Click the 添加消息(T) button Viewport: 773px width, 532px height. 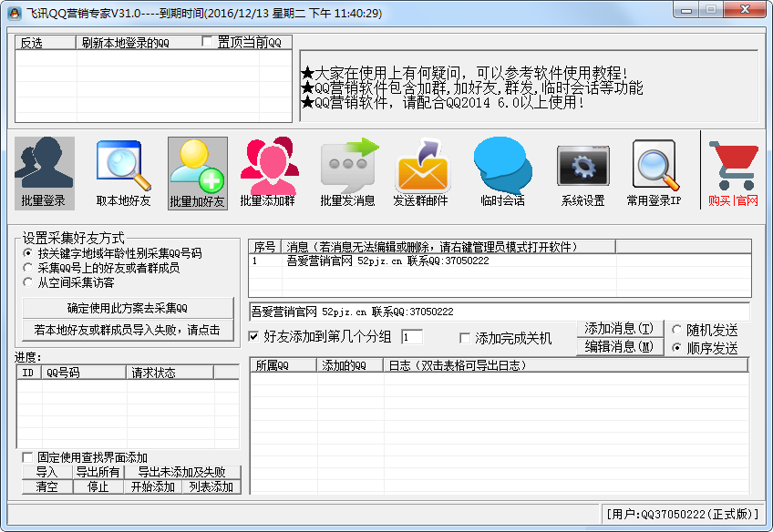(x=619, y=328)
